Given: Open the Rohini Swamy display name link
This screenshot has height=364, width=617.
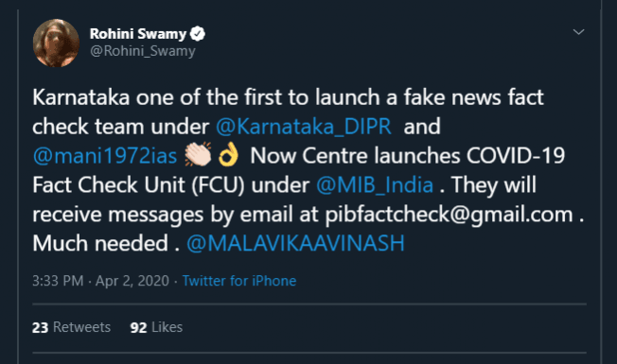Looking at the screenshot, I should pos(138,34).
